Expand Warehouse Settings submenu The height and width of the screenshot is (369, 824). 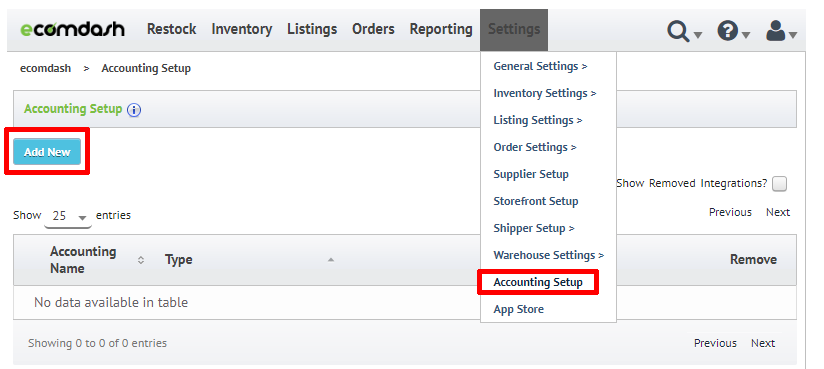549,255
